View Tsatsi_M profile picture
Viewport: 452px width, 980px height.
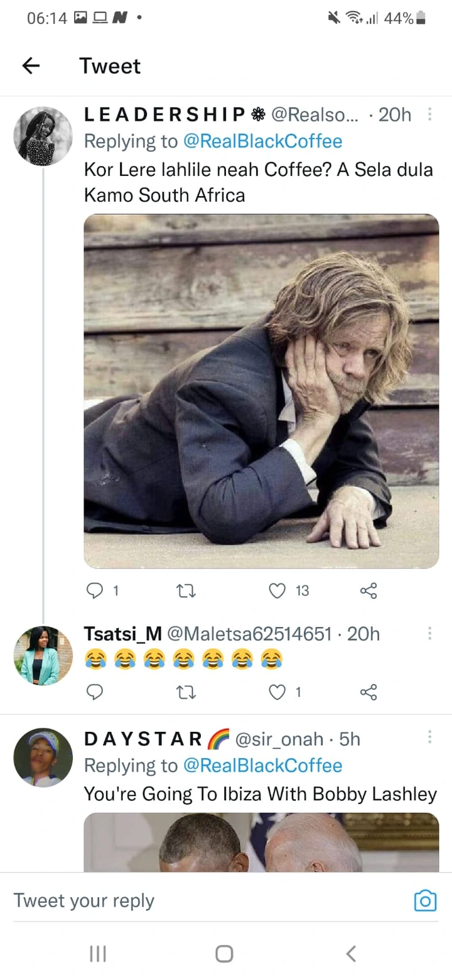click(x=43, y=655)
